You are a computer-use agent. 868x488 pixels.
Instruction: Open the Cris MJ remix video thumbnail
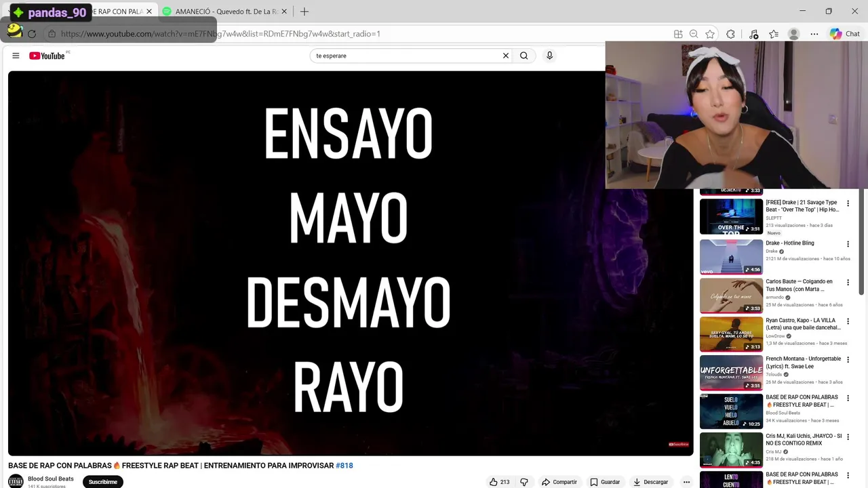pos(731,450)
